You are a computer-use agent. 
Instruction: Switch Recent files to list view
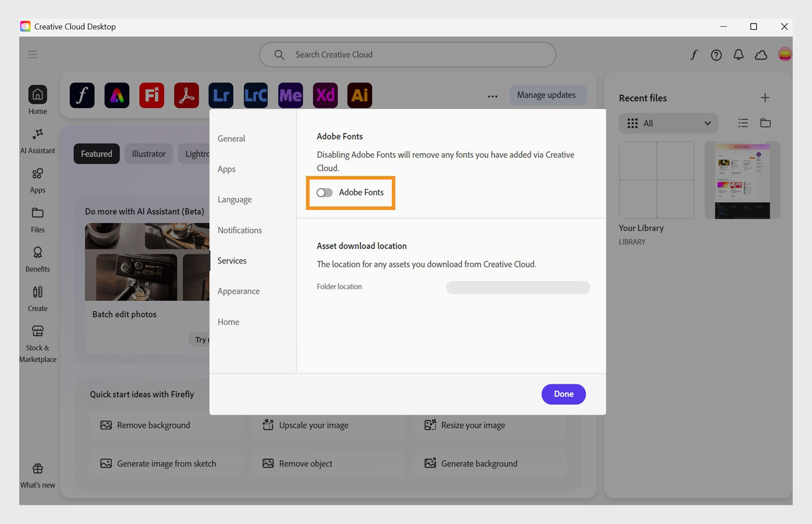[x=743, y=123]
